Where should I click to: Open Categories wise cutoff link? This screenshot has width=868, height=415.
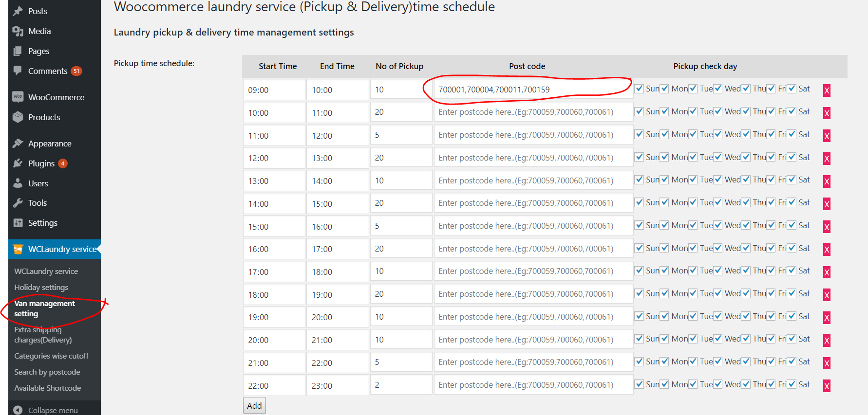51,356
